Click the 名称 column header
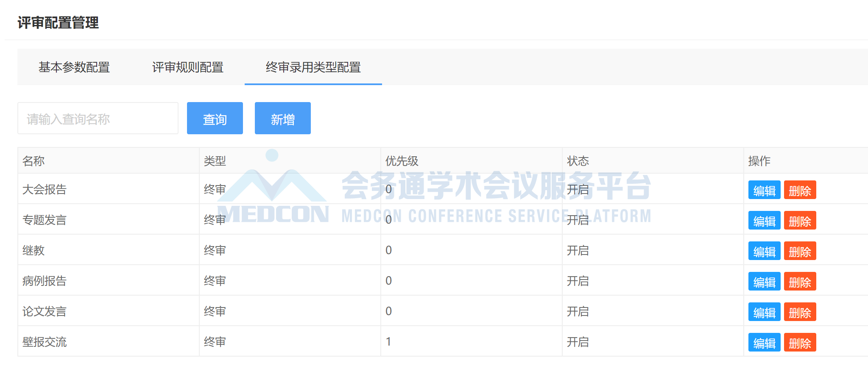The width and height of the screenshot is (868, 371). coord(33,161)
